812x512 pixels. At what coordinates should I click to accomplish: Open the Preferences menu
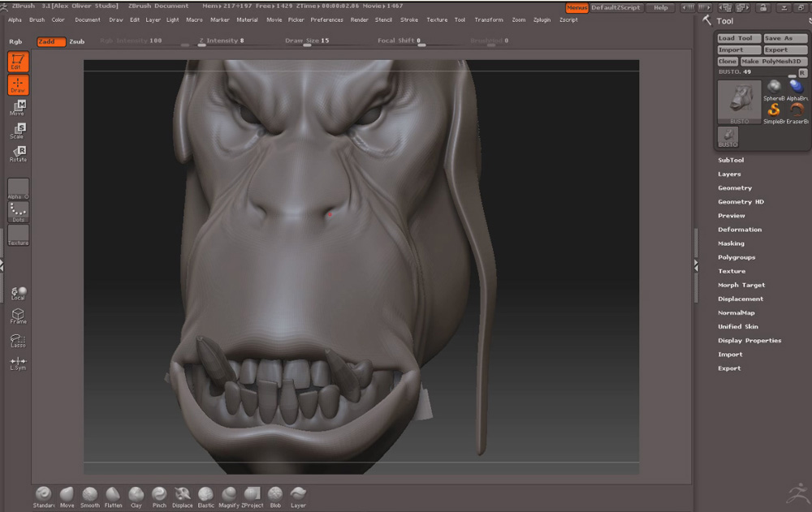point(326,19)
